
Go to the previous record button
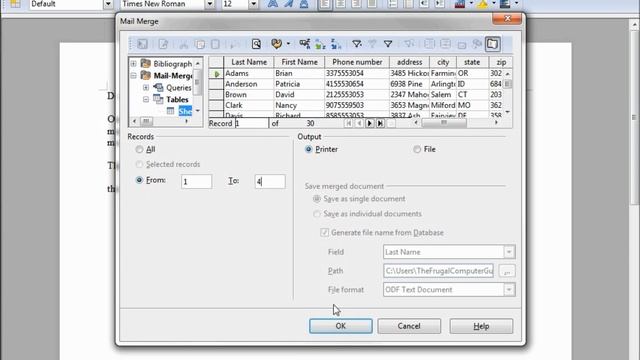click(359, 123)
